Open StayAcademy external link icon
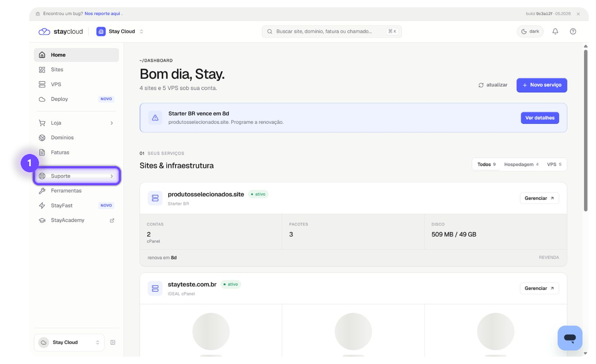 tap(112, 221)
